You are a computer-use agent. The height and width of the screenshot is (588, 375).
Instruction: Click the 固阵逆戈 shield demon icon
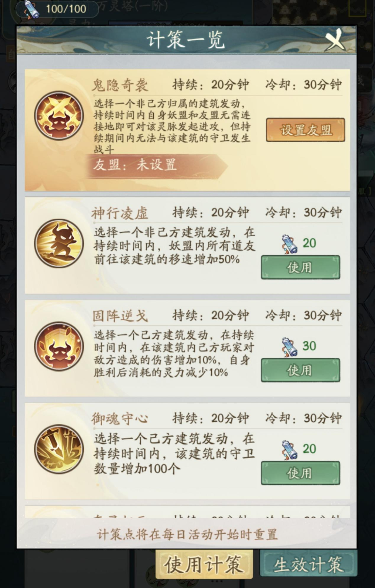click(x=59, y=346)
